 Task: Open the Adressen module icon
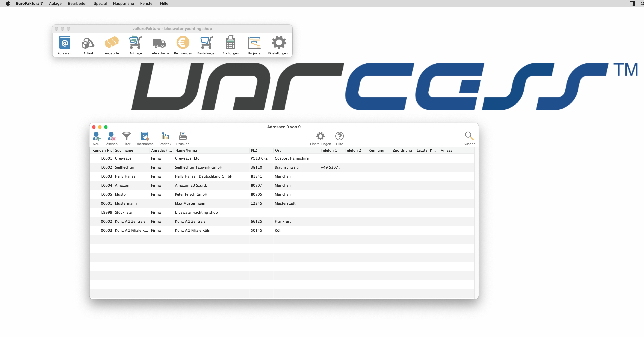(65, 43)
